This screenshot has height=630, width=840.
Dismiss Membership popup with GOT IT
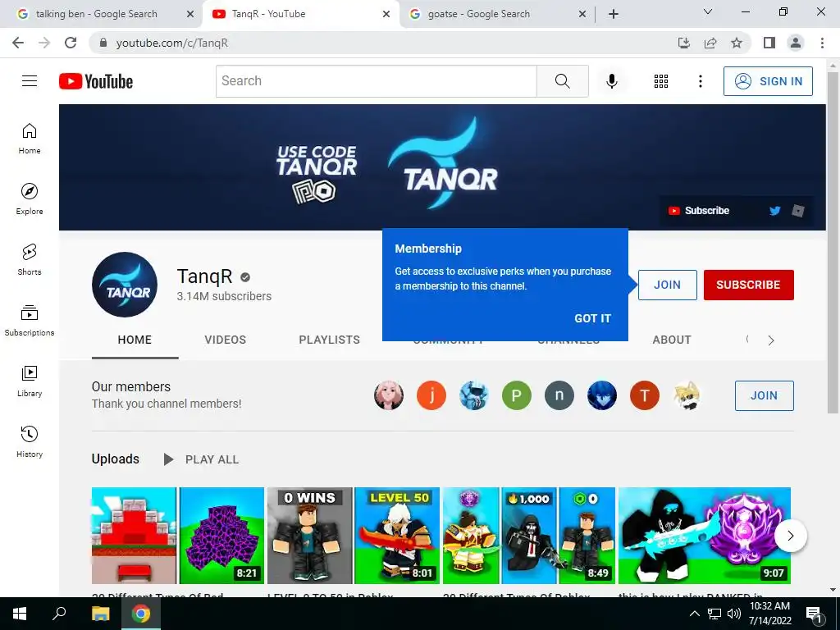[x=592, y=318]
